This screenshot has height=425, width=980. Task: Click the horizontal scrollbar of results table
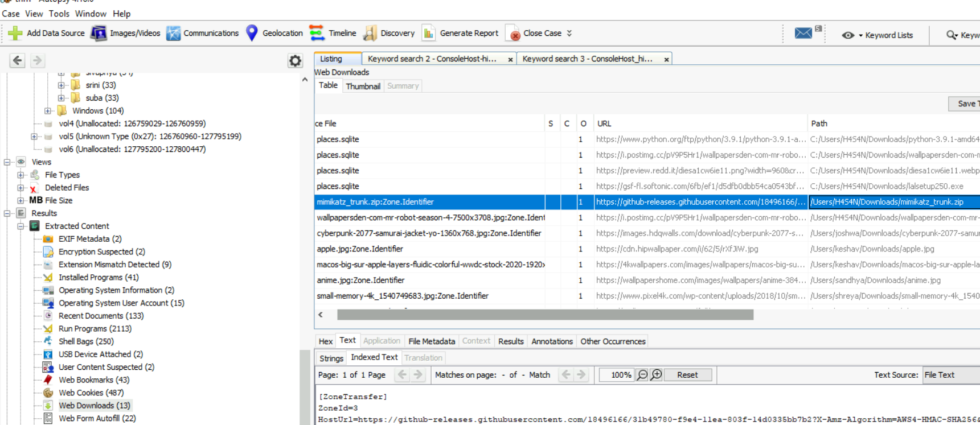[544, 315]
